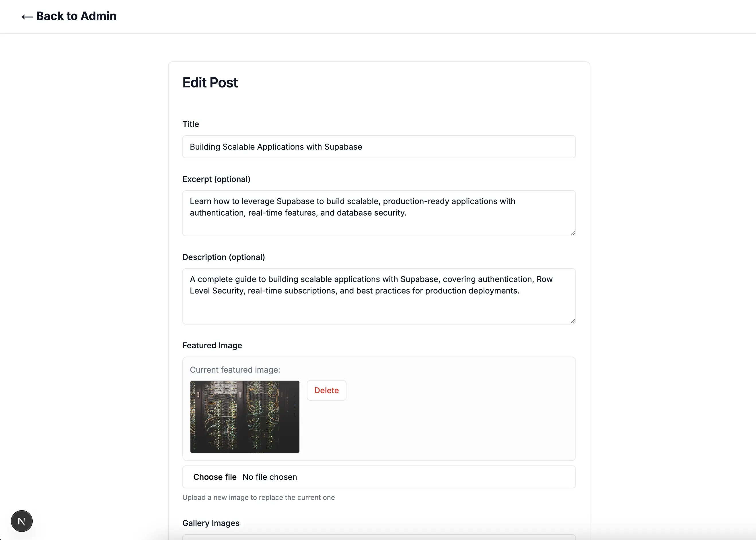
Task: Click the Edit Post heading
Action: point(210,82)
